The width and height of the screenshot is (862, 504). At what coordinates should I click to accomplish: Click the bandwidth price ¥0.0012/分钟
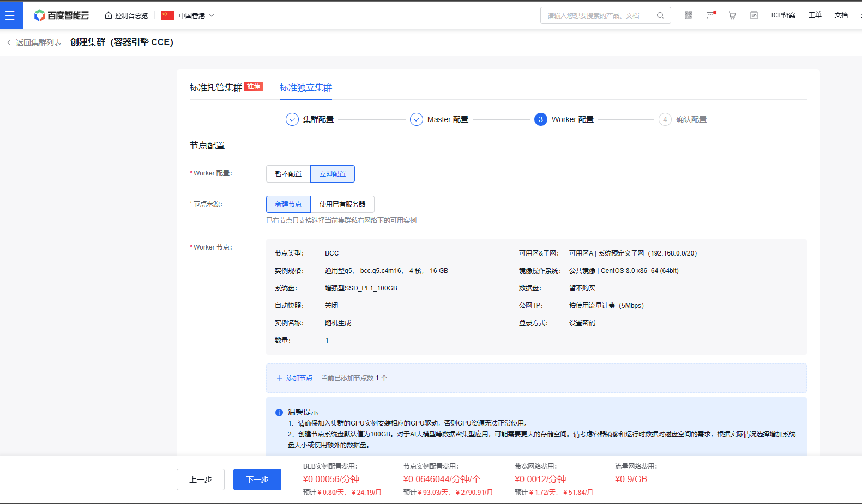540,479
